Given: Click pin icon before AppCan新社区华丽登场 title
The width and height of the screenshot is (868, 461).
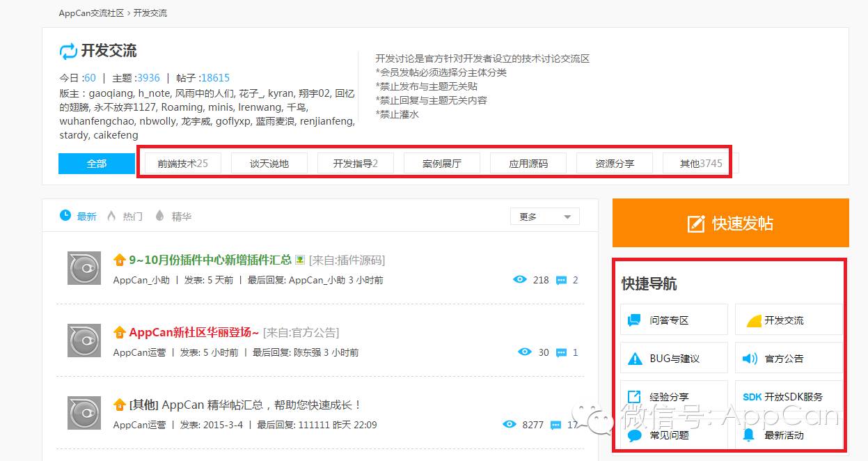Looking at the screenshot, I should coord(120,332).
